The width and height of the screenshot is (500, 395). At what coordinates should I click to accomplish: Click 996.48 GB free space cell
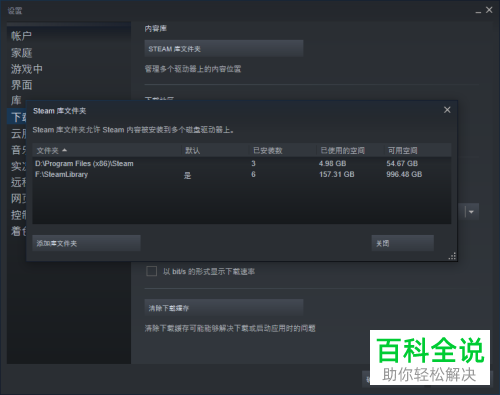coord(404,174)
